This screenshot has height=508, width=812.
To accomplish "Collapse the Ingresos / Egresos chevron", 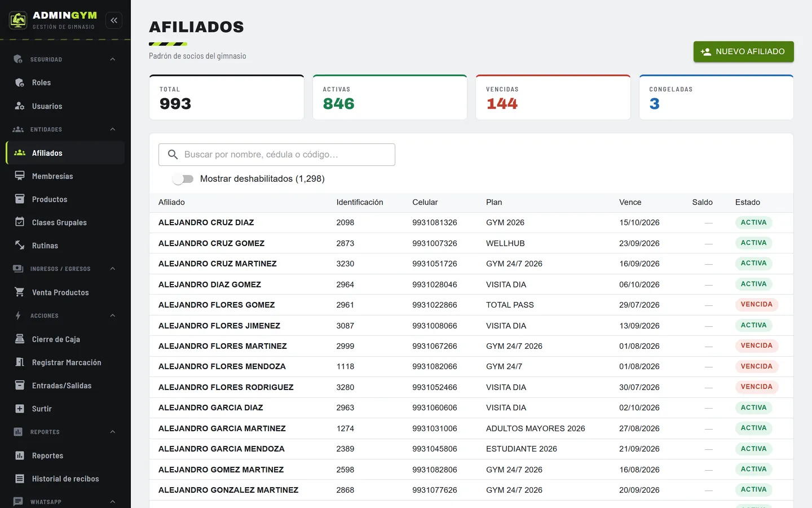I will pyautogui.click(x=113, y=269).
